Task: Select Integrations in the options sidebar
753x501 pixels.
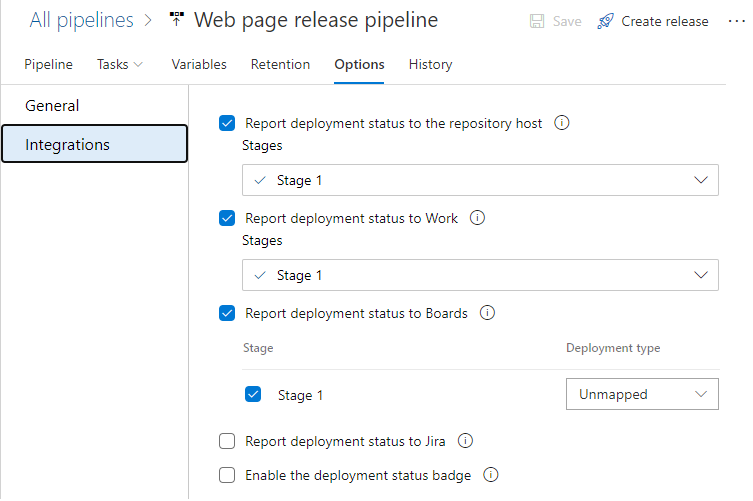Action: click(x=95, y=144)
